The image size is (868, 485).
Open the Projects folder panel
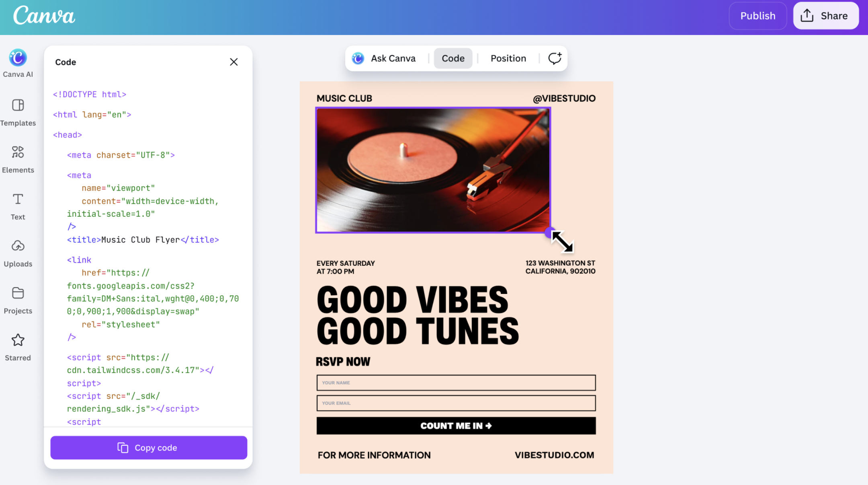[x=18, y=294]
